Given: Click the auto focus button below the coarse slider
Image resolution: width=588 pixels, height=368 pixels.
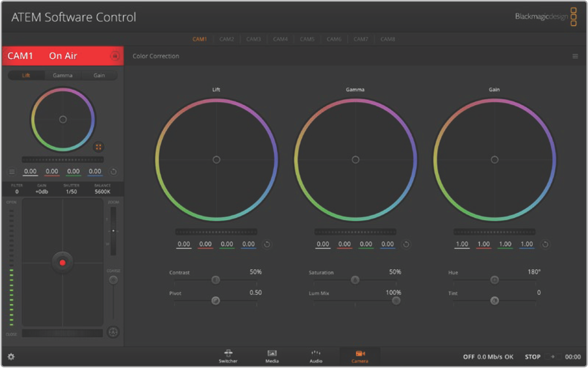Looking at the screenshot, I should (113, 332).
